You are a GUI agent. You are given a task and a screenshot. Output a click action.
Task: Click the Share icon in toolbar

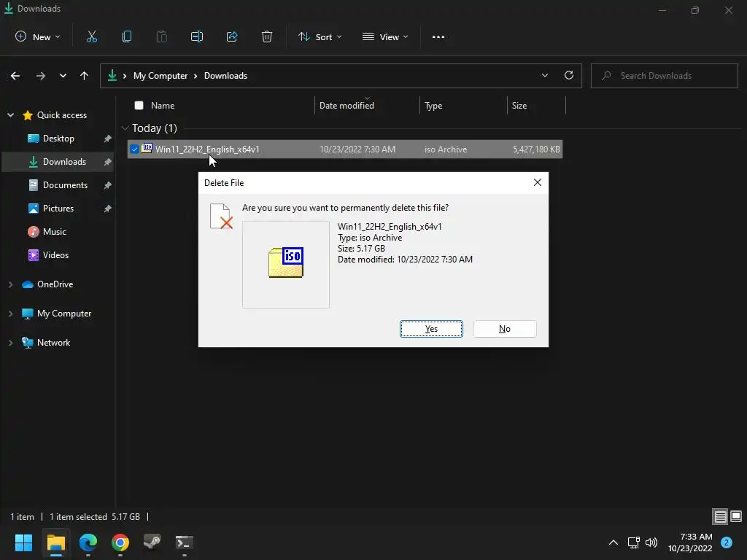pos(232,36)
